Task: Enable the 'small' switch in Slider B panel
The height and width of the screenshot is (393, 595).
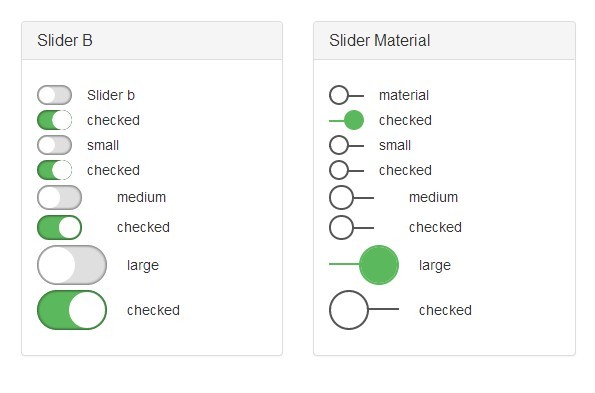Action: coord(54,145)
